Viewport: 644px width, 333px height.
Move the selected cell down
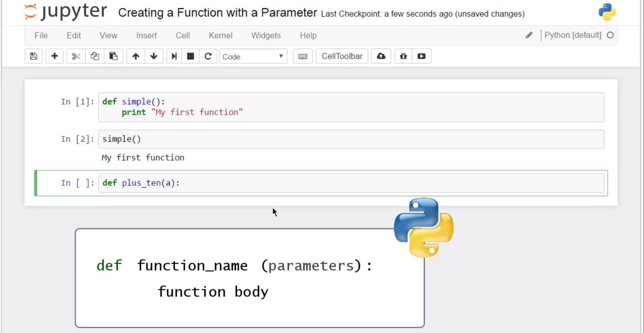click(154, 56)
